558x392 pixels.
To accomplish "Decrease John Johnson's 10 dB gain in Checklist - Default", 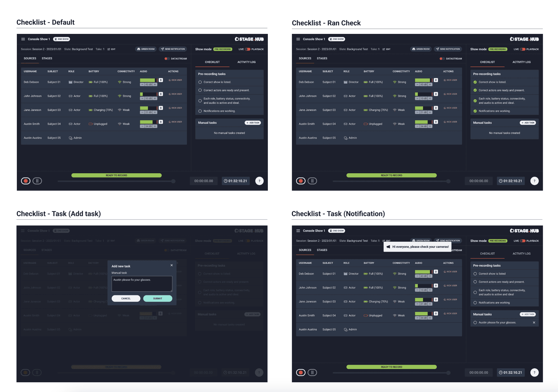I will click(142, 98).
